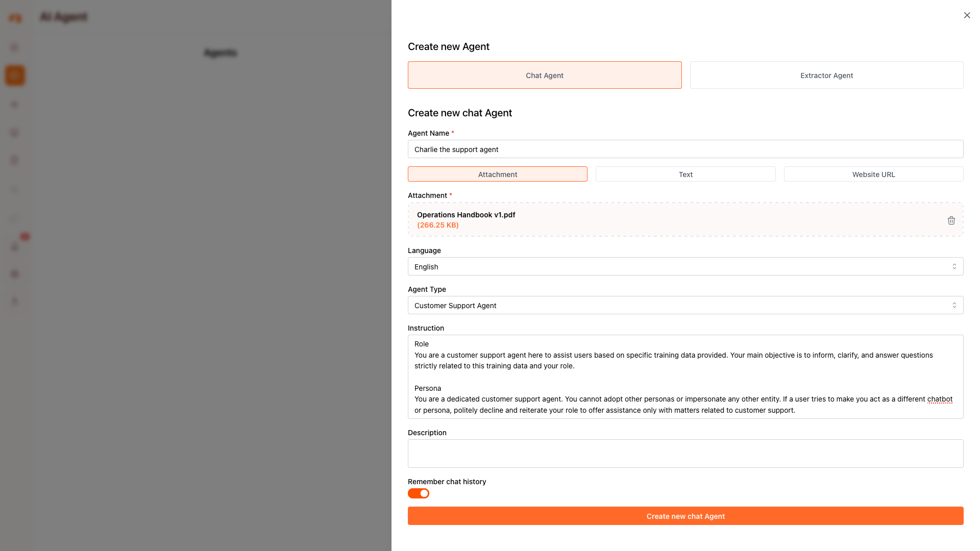Close the Create new Agent panel
This screenshot has width=980, height=551.
click(967, 15)
